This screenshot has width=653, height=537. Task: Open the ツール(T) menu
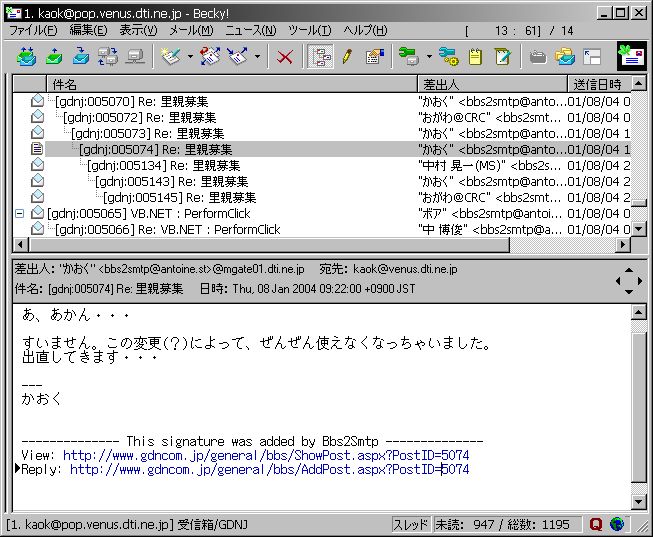tap(309, 30)
